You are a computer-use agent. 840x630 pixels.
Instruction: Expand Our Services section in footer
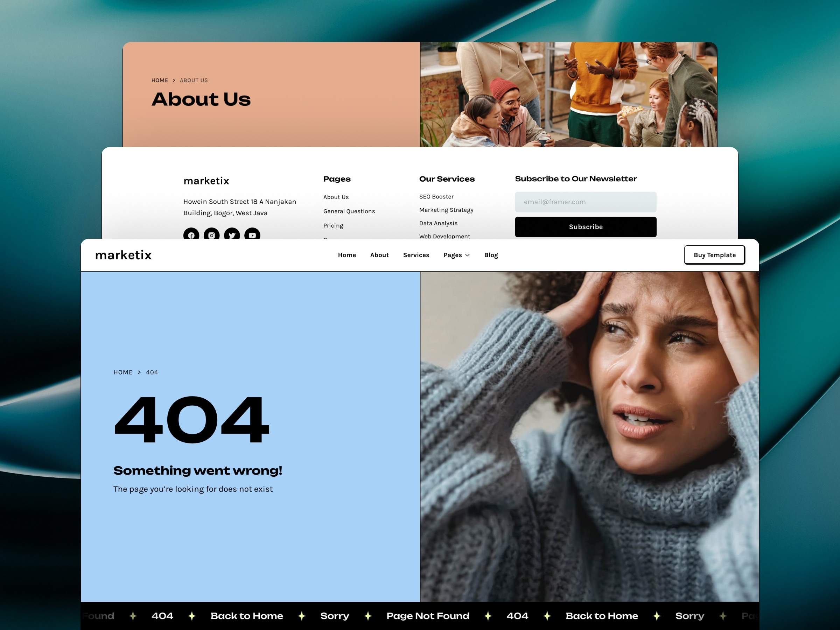(x=447, y=178)
